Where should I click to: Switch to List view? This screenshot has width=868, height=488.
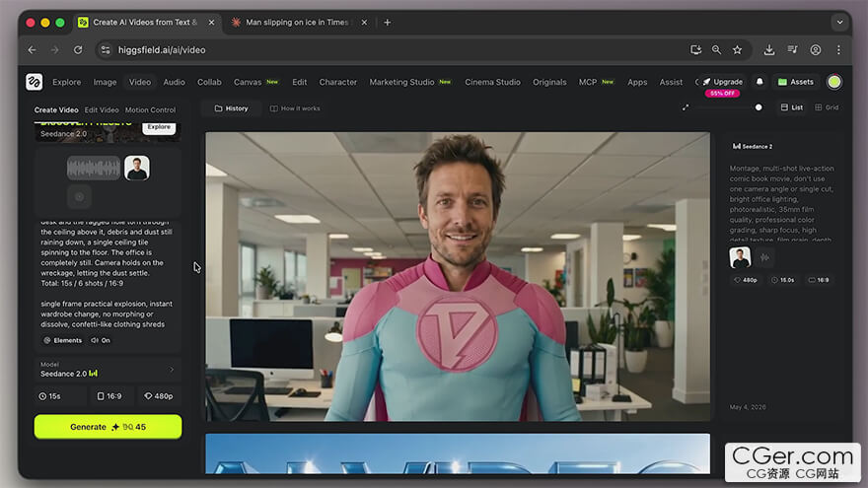point(792,107)
